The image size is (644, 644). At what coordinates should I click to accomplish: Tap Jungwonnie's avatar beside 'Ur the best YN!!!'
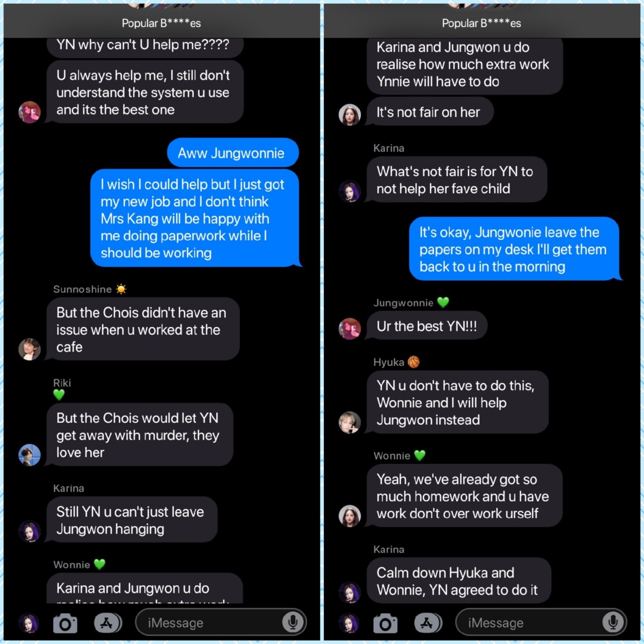(350, 329)
